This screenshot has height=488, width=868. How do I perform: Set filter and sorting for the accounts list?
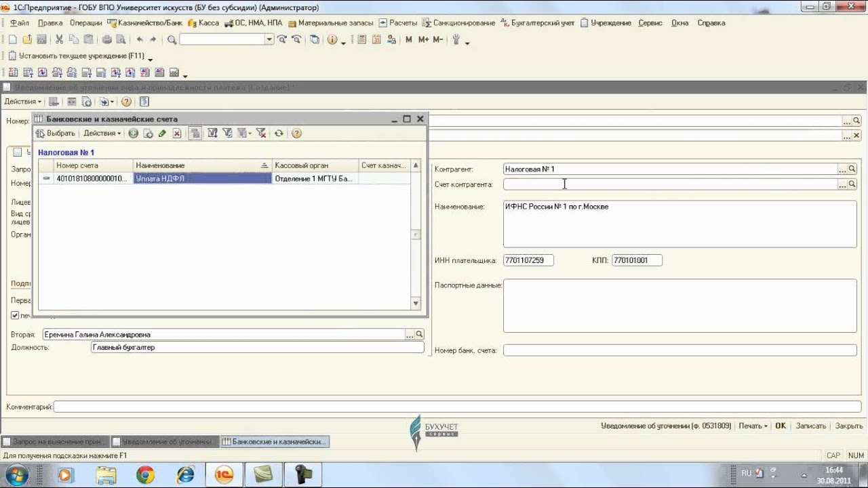click(x=212, y=134)
